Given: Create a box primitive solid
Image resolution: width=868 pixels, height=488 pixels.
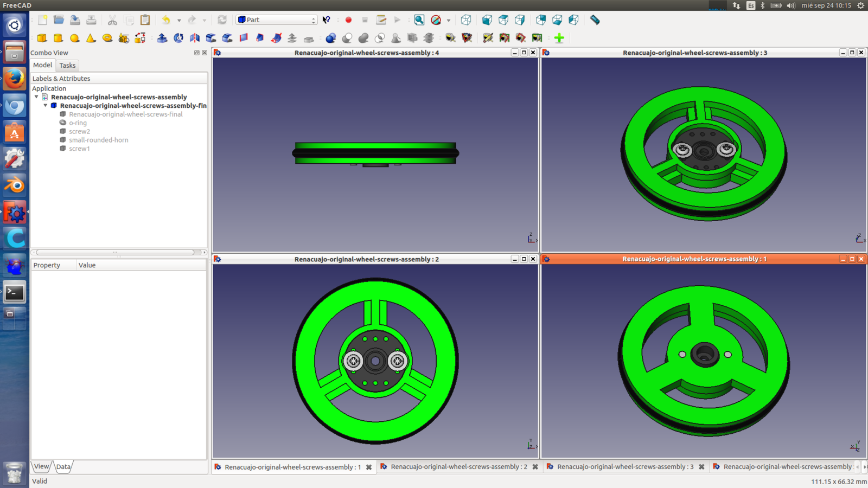Looking at the screenshot, I should click(x=42, y=38).
